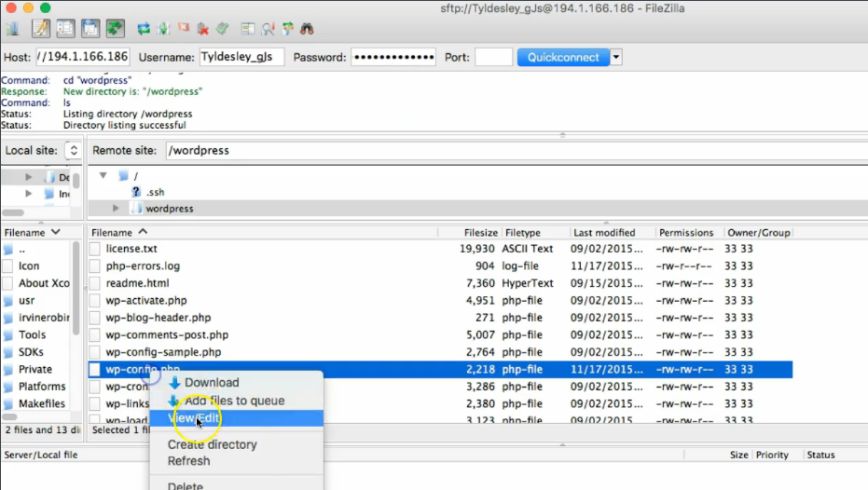The width and height of the screenshot is (868, 490).
Task: Choose Create directory from context menu
Action: (x=212, y=444)
